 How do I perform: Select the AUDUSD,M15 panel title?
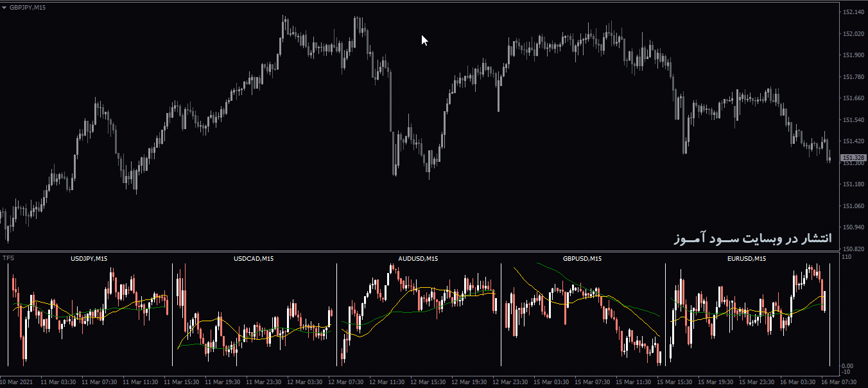tap(417, 258)
